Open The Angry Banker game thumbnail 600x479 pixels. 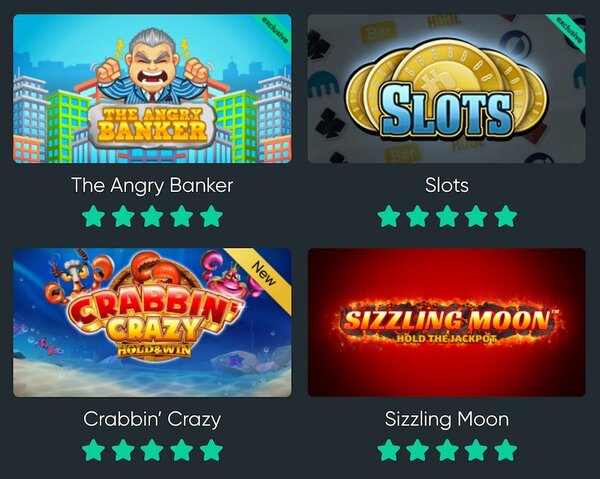click(x=152, y=89)
